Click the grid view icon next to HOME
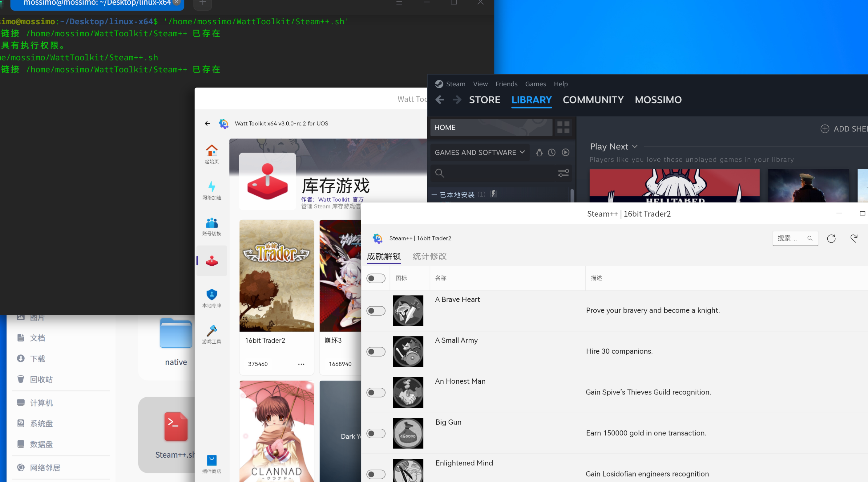 [x=563, y=127]
